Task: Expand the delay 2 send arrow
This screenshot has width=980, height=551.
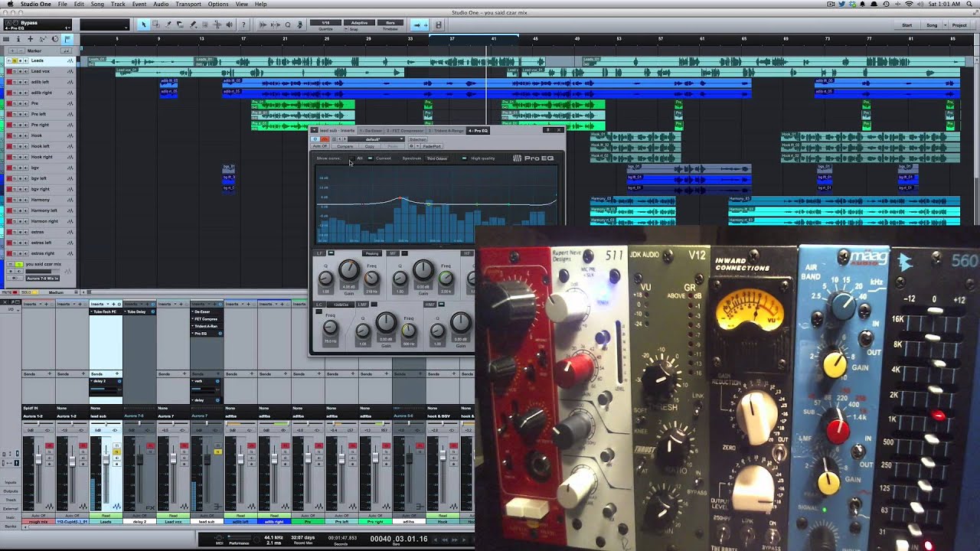Action: (x=92, y=381)
